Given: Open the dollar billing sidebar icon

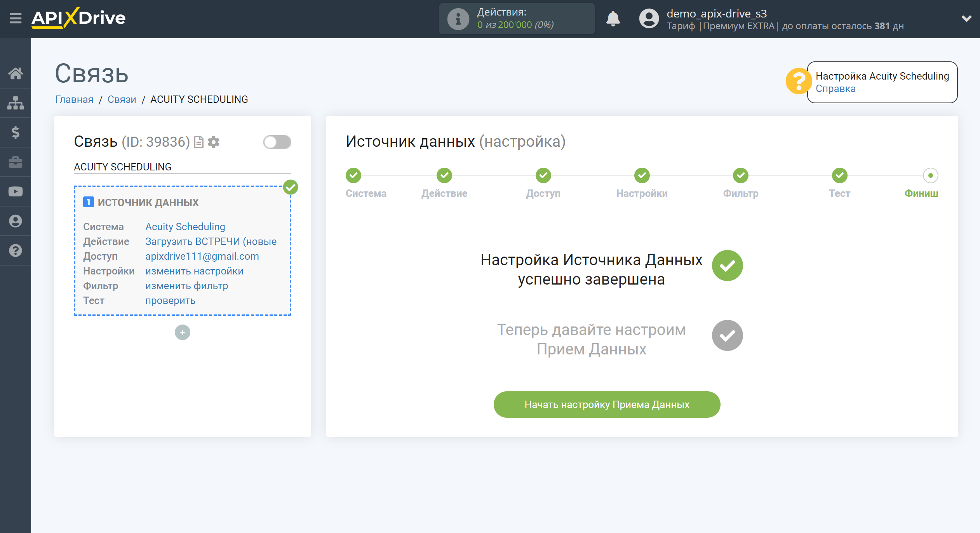Looking at the screenshot, I should click(x=16, y=132).
